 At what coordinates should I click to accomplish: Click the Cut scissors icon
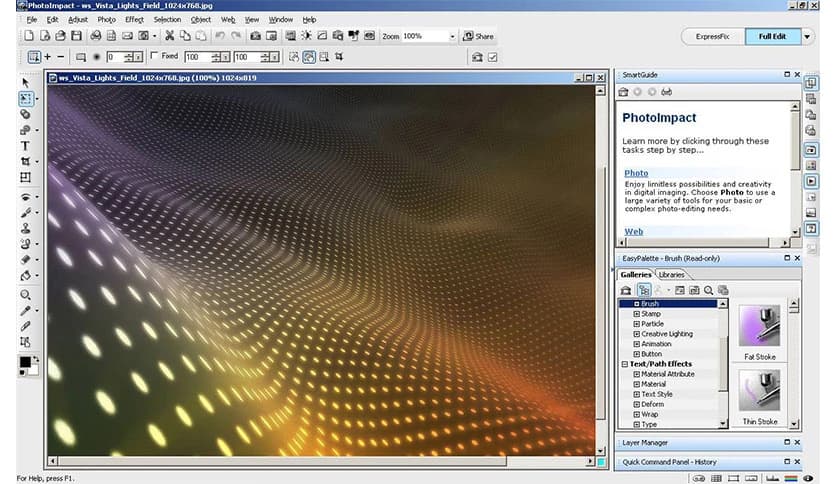click(170, 36)
